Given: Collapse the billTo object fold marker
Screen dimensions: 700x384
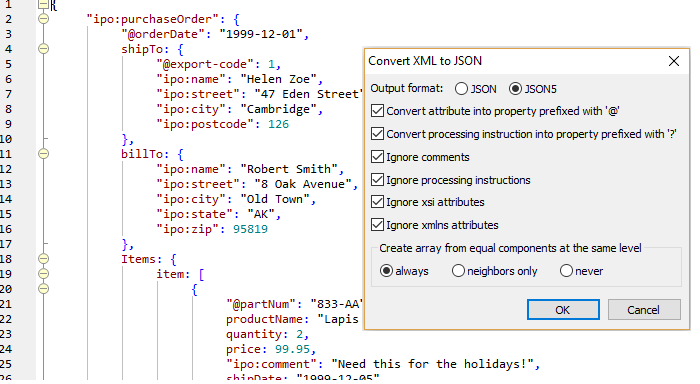Looking at the screenshot, I should tap(43, 154).
